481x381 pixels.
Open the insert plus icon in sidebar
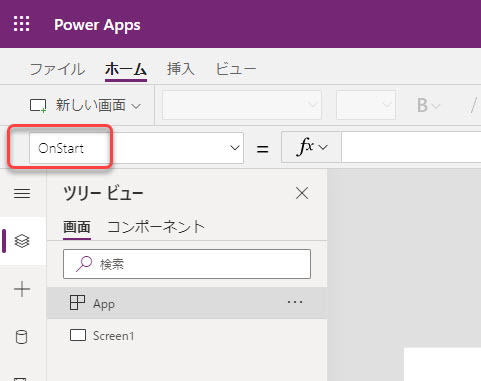click(22, 289)
